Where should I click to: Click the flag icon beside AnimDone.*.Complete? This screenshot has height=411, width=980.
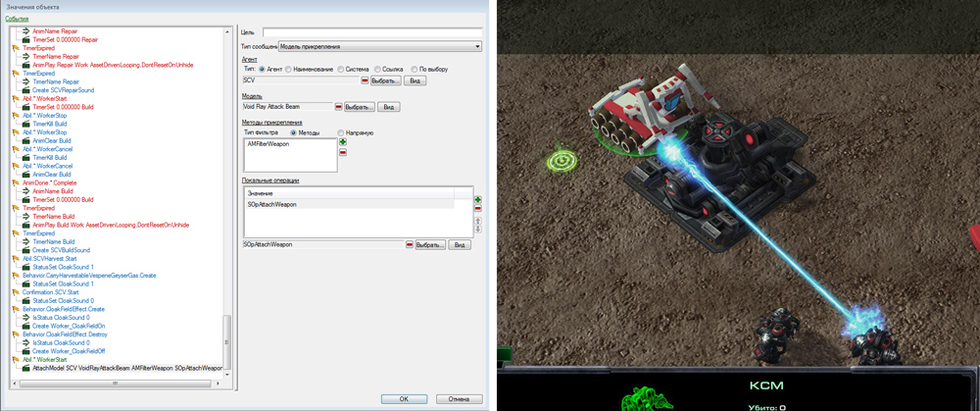click(17, 182)
